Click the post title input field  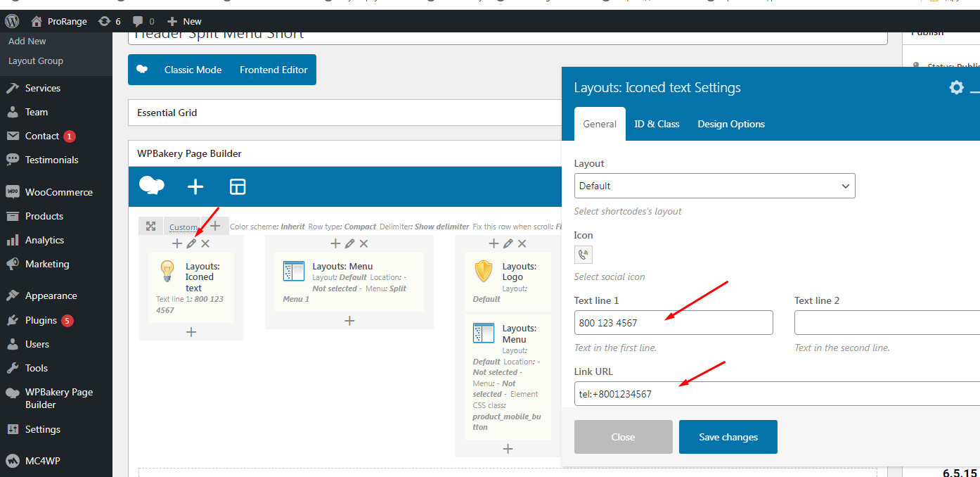[x=508, y=35]
